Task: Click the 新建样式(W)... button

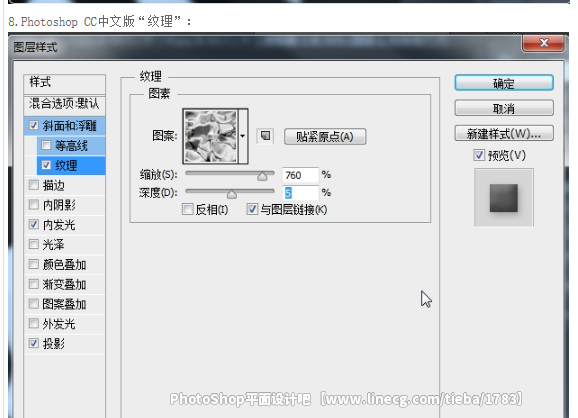Action: click(x=504, y=133)
